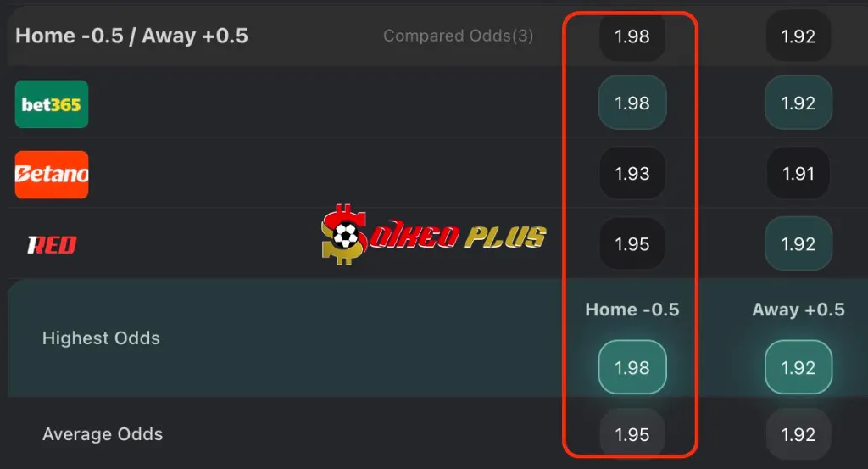This screenshot has height=469, width=868.
Task: Click the Highest Odds label
Action: pyautogui.click(x=102, y=338)
